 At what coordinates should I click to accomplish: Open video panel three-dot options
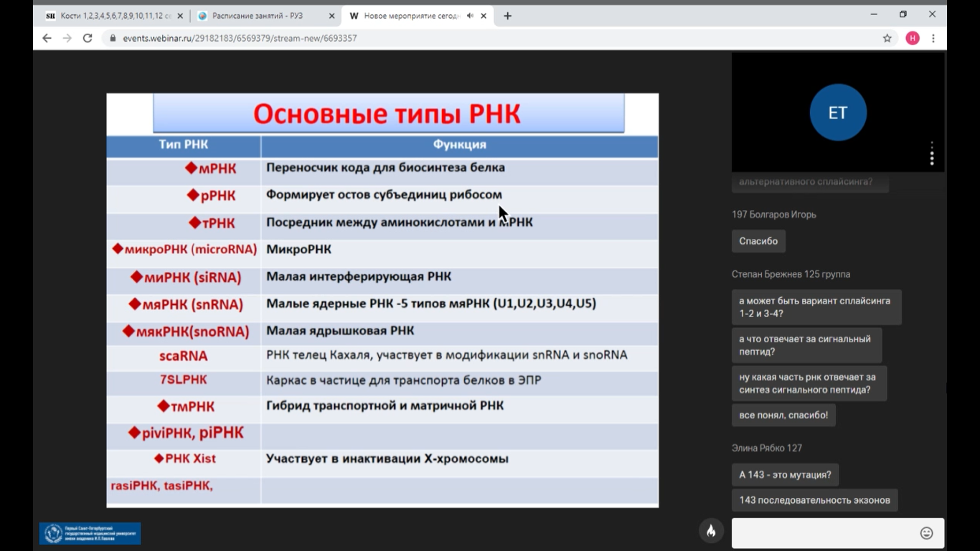[x=932, y=154]
